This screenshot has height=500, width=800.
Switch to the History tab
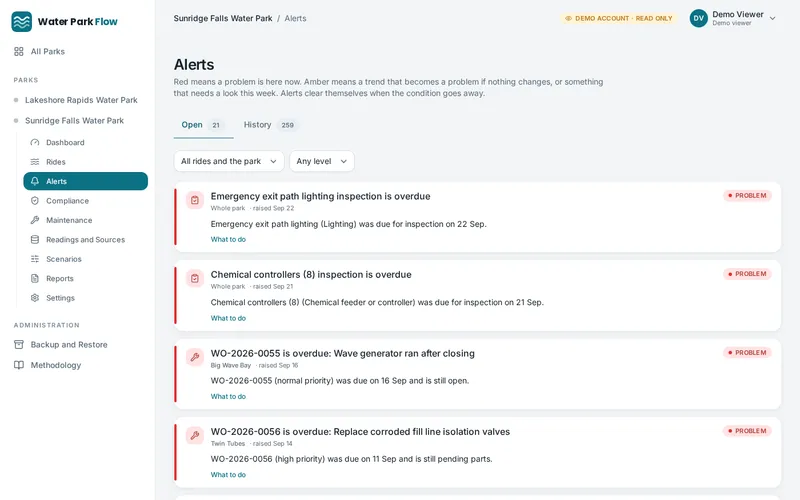[x=270, y=125]
